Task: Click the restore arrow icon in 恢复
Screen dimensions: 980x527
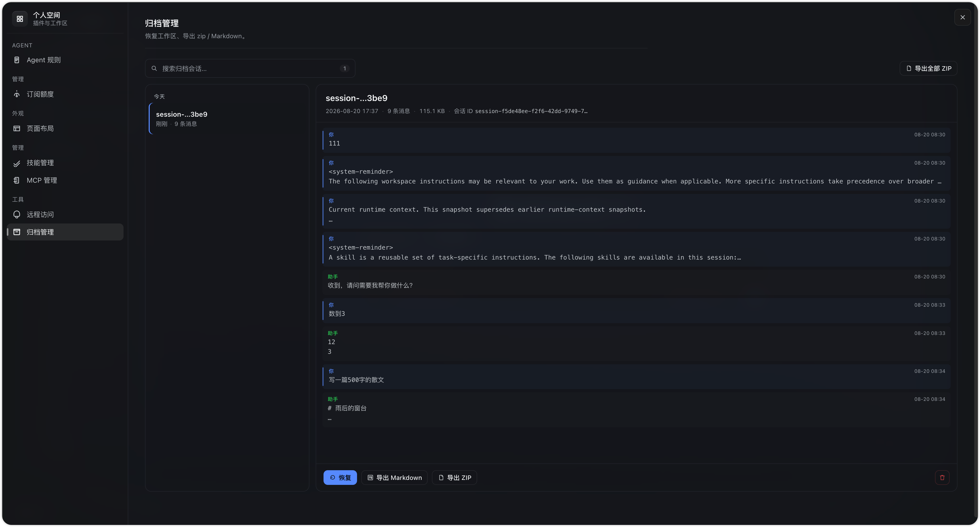Action: coord(332,478)
